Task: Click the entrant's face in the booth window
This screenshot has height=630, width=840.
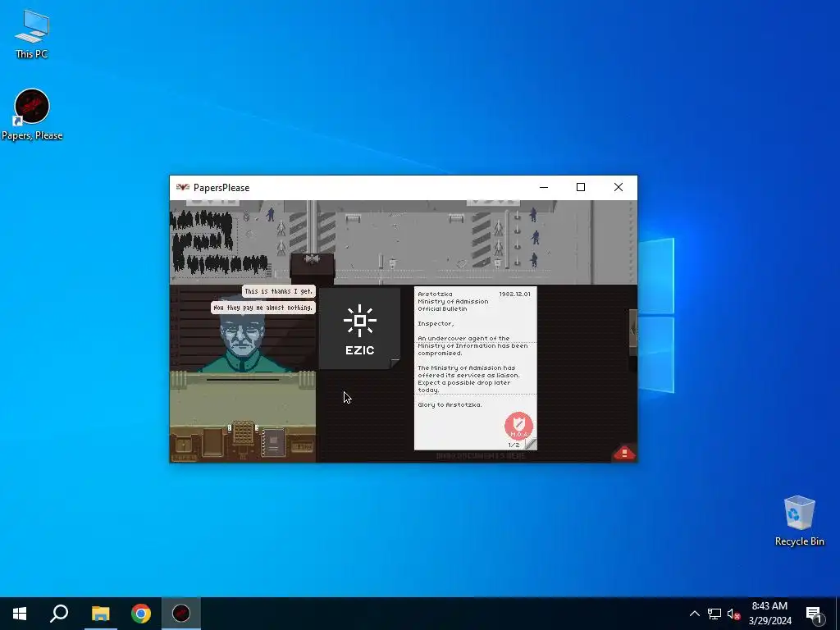Action: click(243, 332)
